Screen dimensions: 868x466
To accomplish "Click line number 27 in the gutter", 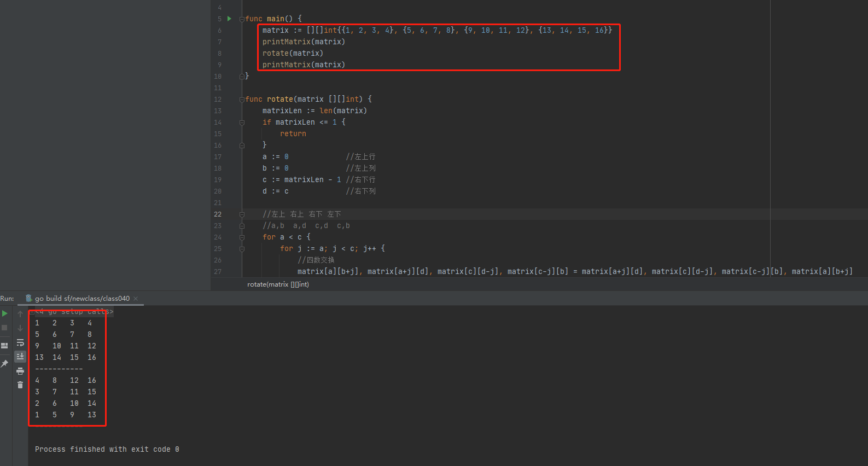I will [x=218, y=272].
